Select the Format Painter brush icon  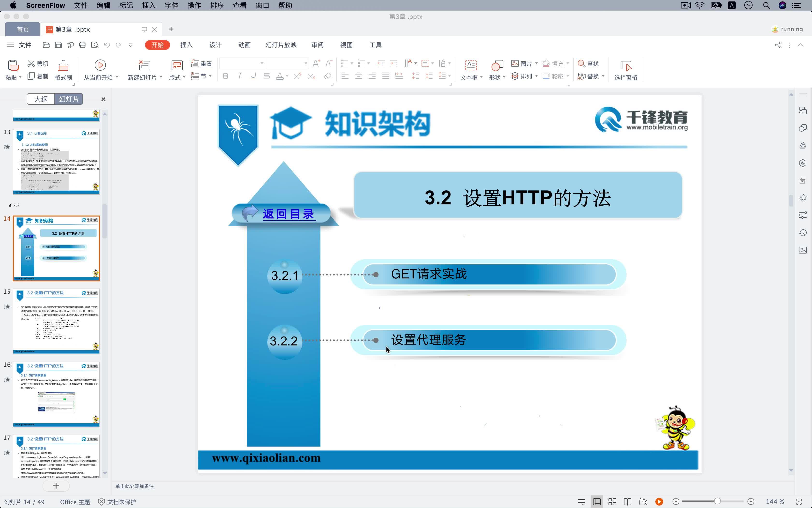(63, 65)
